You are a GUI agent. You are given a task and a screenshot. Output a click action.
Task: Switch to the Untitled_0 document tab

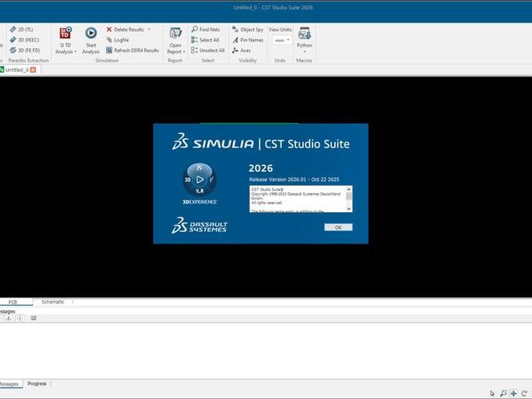pos(17,70)
